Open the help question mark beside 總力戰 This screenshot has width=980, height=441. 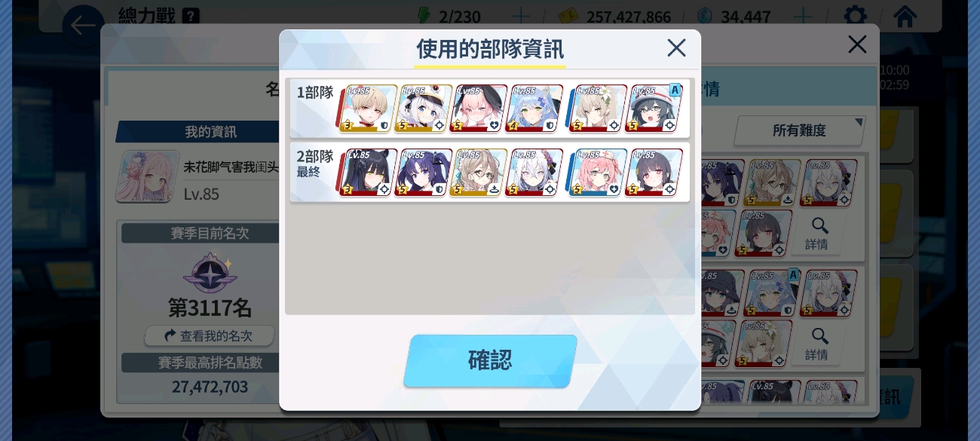pos(191,15)
